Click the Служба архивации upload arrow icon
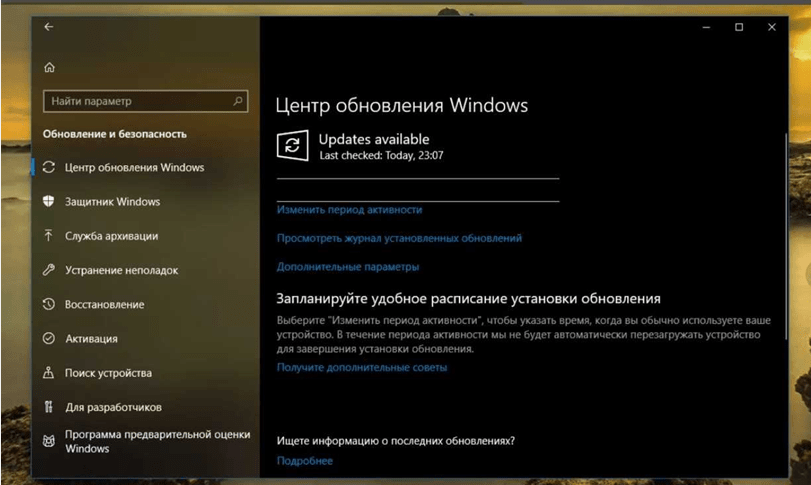This screenshot has height=485, width=811. point(48,236)
